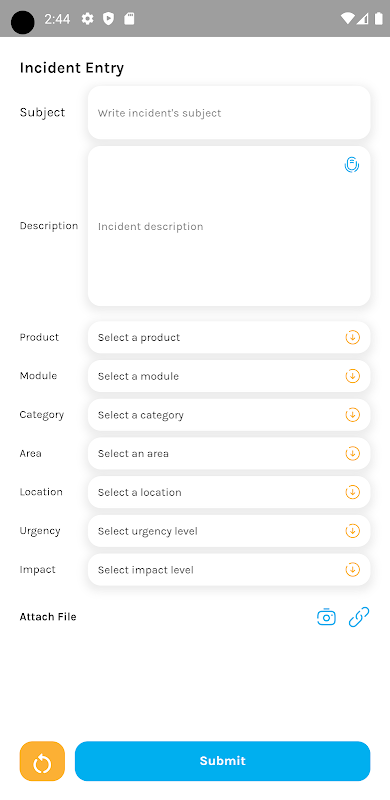Image resolution: width=390 pixels, height=800 pixels.
Task: Expand the Select a category dropdown
Action: point(229,415)
